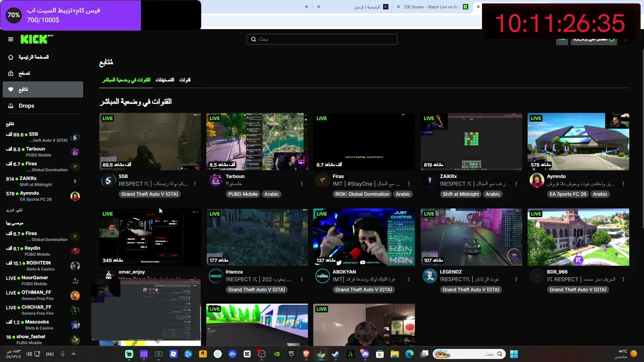Open options menu for ABOKYAN stream card
Image resolution: width=644 pixels, height=362 pixels.
coord(409,279)
